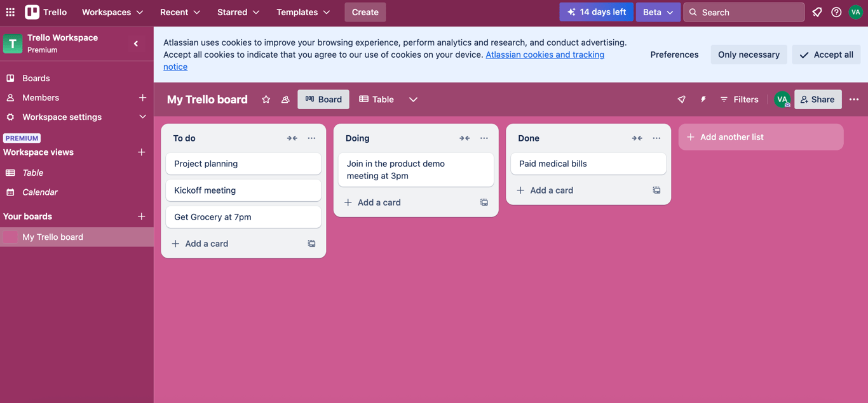The image size is (868, 403).
Task: Star the My Trello board
Action: [266, 100]
